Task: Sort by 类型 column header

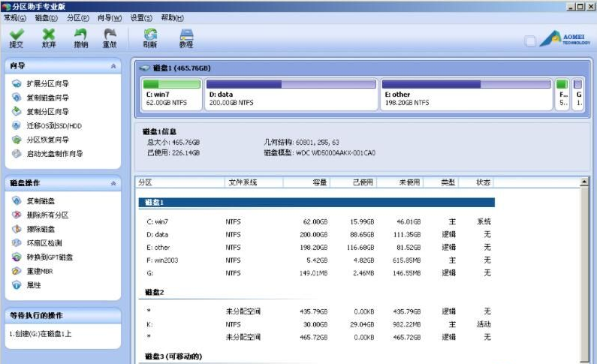Action: click(x=441, y=182)
